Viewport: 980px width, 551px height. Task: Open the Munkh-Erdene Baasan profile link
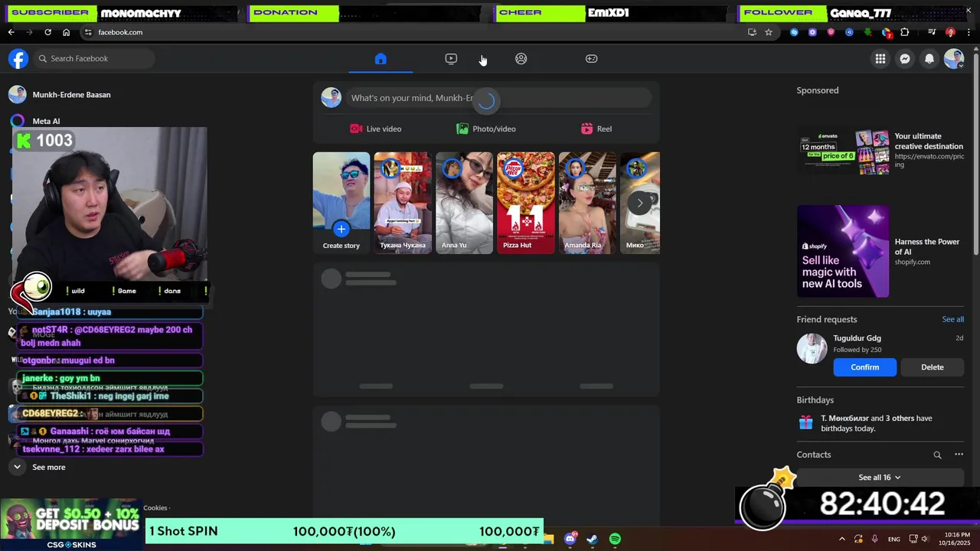(x=71, y=95)
